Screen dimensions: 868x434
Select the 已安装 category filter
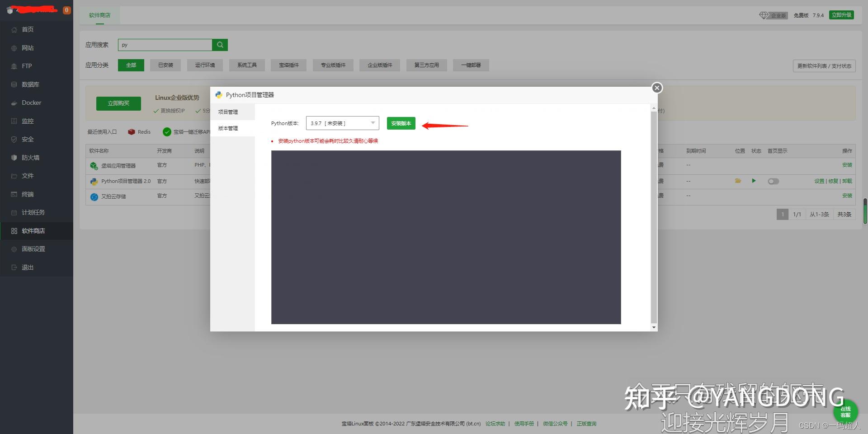pos(165,65)
